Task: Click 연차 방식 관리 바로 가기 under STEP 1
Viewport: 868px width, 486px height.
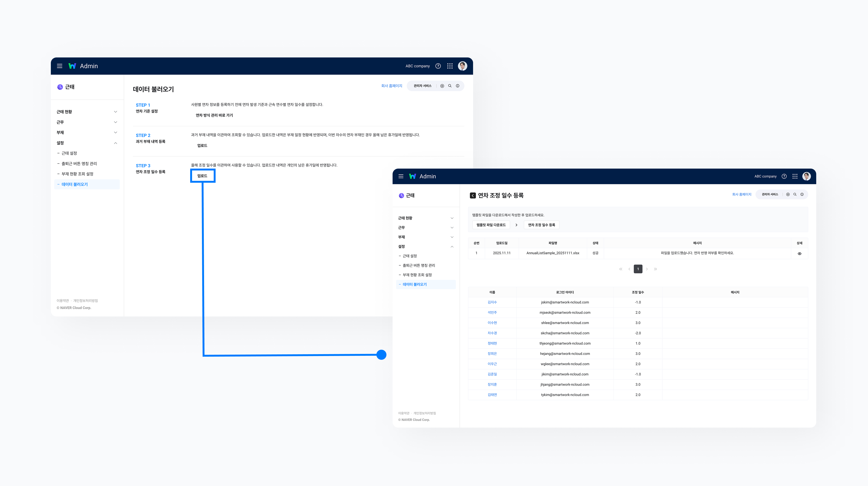Action: (214, 115)
